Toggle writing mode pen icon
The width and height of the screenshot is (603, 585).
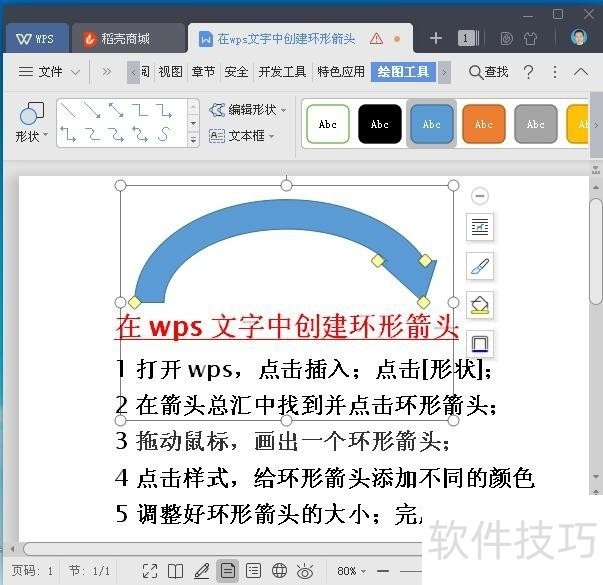[202, 571]
